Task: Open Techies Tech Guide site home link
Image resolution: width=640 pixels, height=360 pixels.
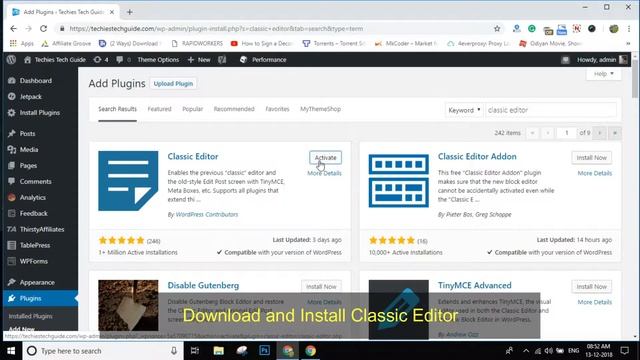Action: point(55,60)
